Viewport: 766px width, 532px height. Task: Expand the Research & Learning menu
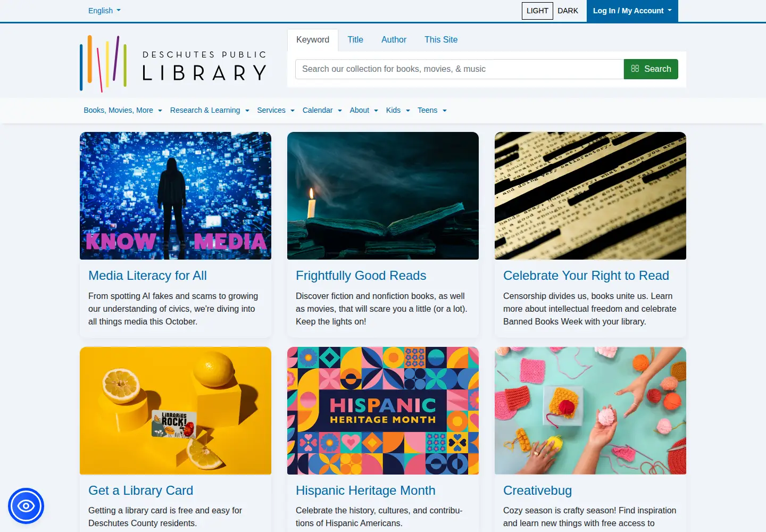click(210, 110)
